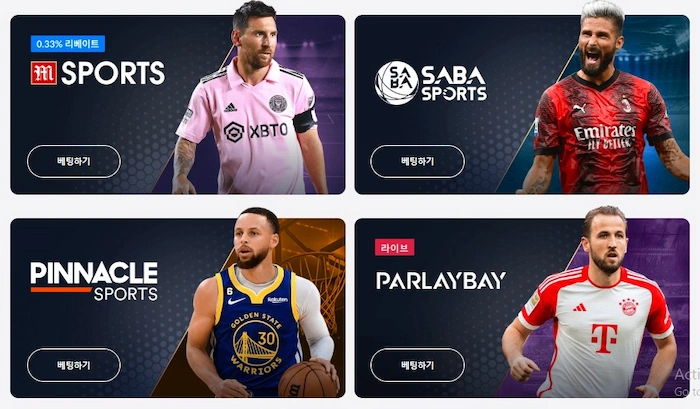Click the 베팅하기 button on M Sports card
This screenshot has width=700, height=409.
pos(74,162)
